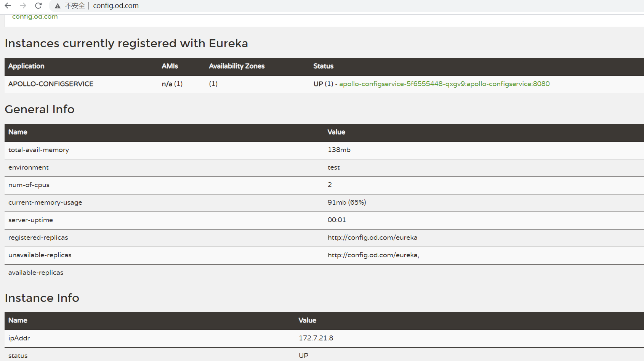Select the UP value in Instance Info

[x=303, y=356]
